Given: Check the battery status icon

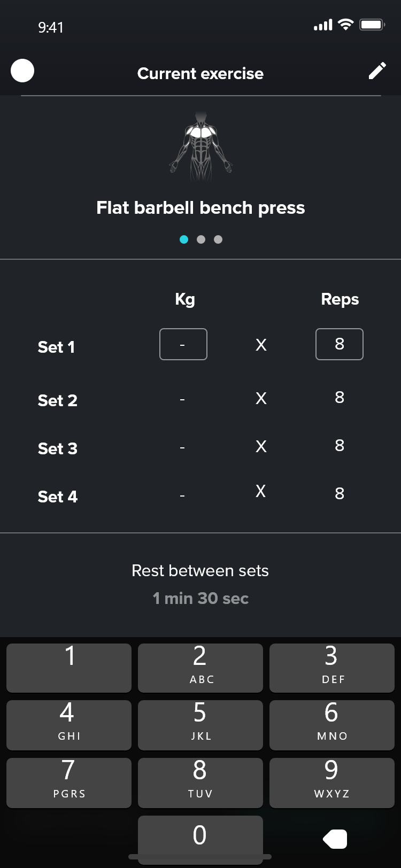Looking at the screenshot, I should (372, 25).
